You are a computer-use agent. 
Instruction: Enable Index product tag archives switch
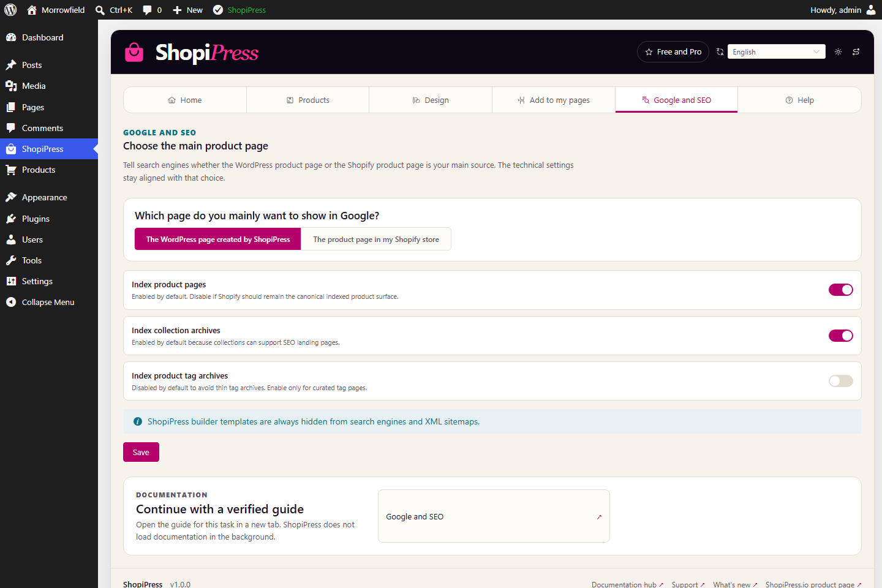[x=840, y=381]
